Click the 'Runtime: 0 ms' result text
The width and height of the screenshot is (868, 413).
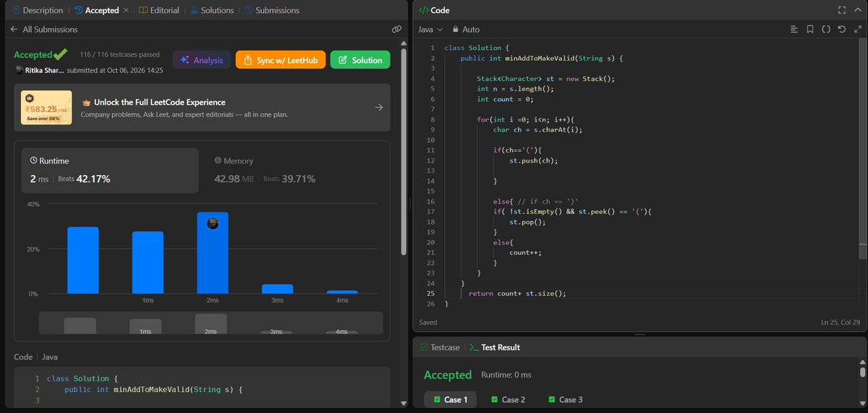(505, 375)
